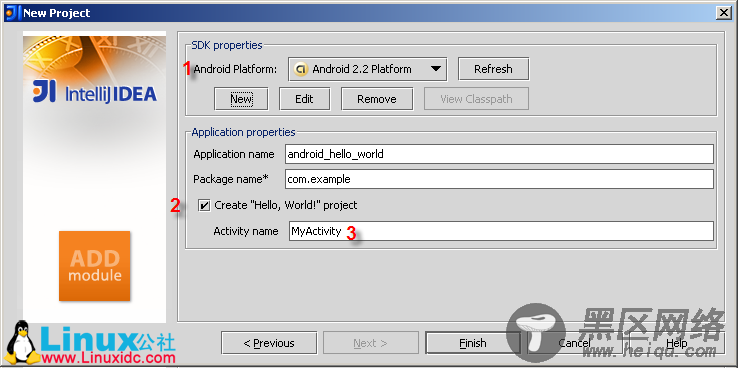Click the Cancel button
The width and height of the screenshot is (738, 368).
coord(574,343)
